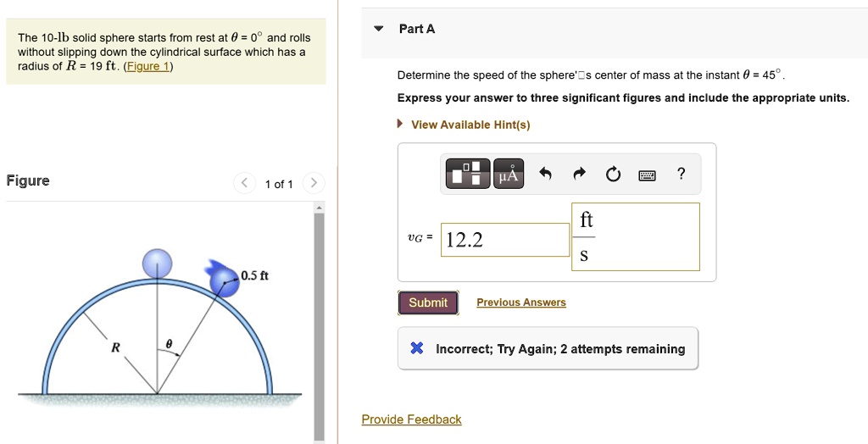
Task: Open the µÅ symbols palette
Action: pyautogui.click(x=508, y=175)
